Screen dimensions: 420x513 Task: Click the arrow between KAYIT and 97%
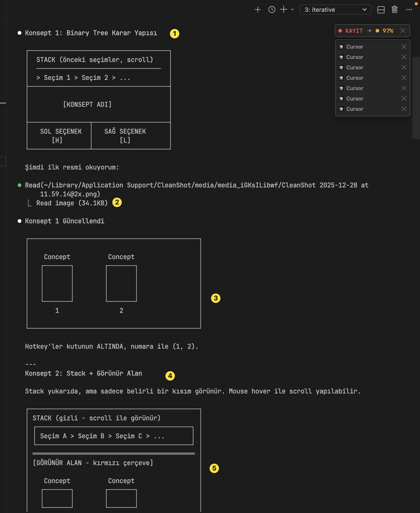tap(369, 31)
